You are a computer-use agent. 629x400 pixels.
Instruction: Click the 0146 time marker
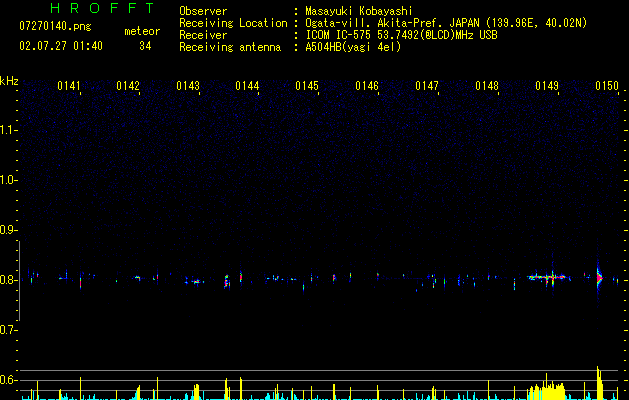pos(367,86)
